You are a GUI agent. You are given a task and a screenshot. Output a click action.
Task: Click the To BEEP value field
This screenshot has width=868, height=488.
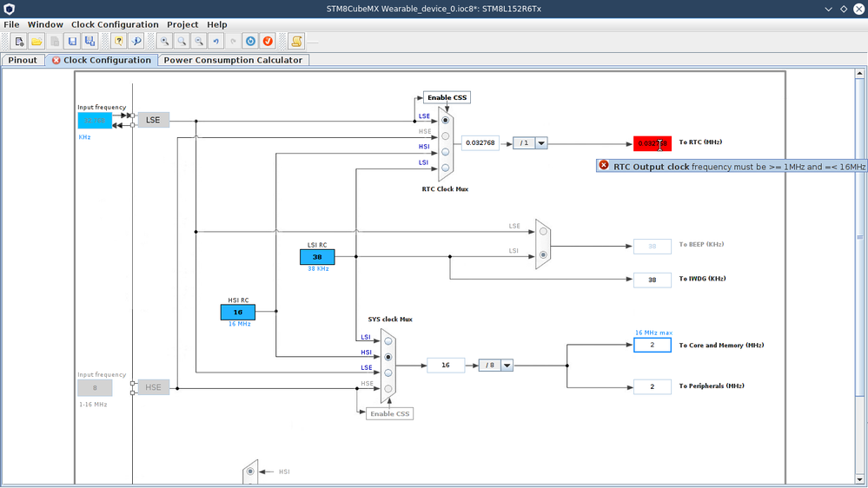click(653, 247)
